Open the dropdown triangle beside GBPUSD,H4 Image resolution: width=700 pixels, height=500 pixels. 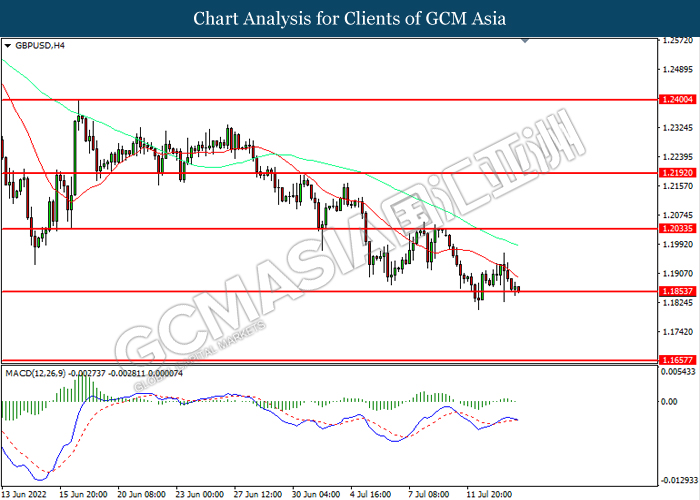(x=7, y=46)
